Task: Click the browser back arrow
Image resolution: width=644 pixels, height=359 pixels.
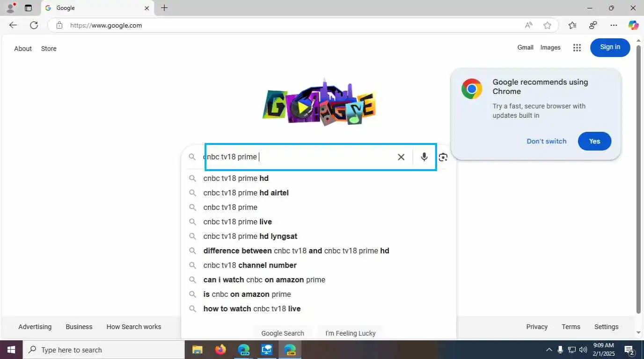Action: tap(13, 25)
